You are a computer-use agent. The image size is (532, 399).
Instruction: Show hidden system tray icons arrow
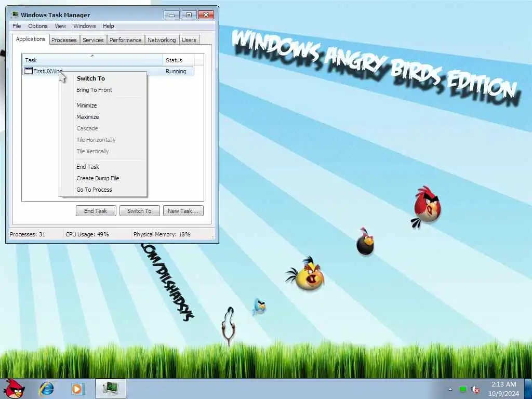(450, 389)
